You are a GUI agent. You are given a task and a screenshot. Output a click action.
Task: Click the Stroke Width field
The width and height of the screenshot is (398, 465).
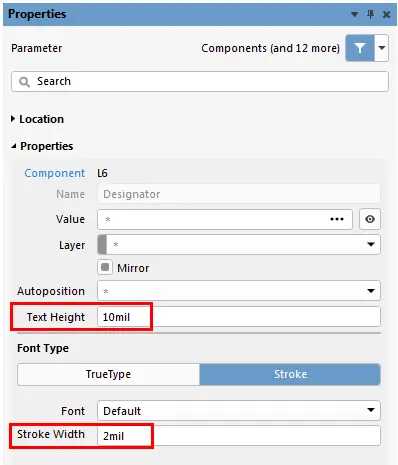[239, 435]
